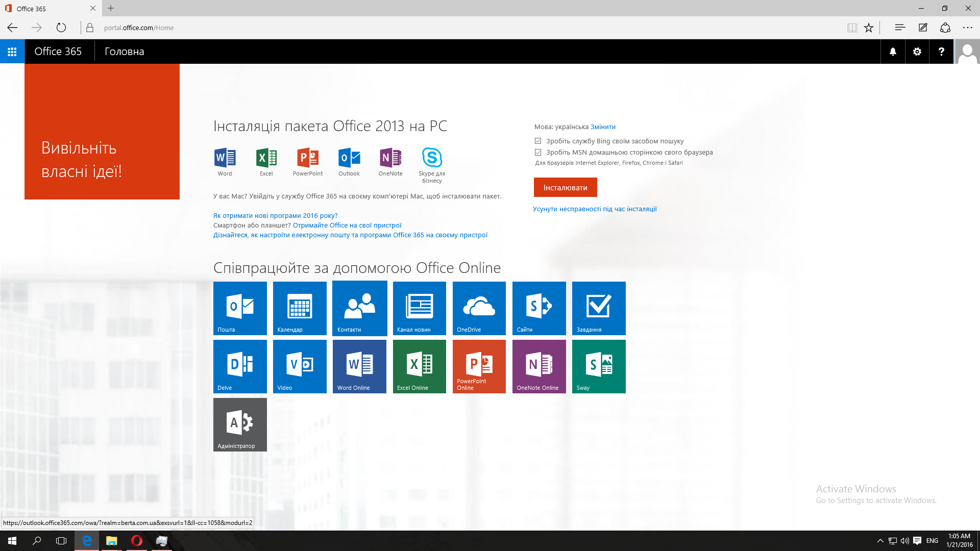The width and height of the screenshot is (980, 551).
Task: Open Excel Online tile
Action: click(x=419, y=366)
